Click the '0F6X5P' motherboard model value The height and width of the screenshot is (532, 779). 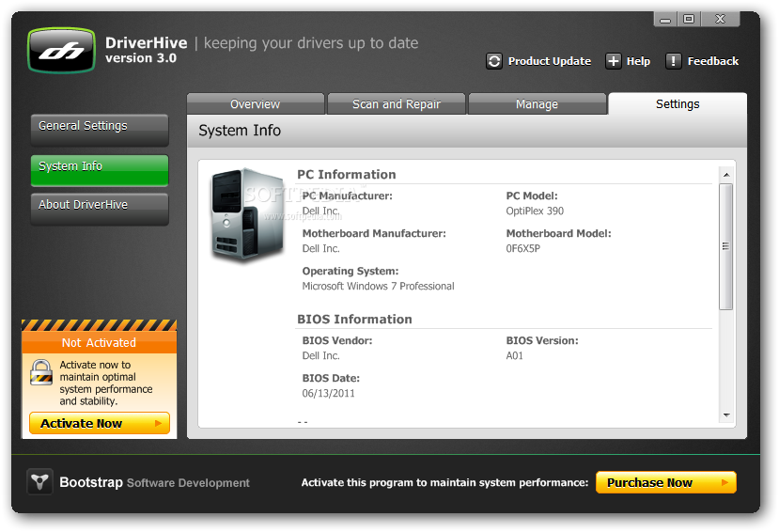pyautogui.click(x=522, y=248)
